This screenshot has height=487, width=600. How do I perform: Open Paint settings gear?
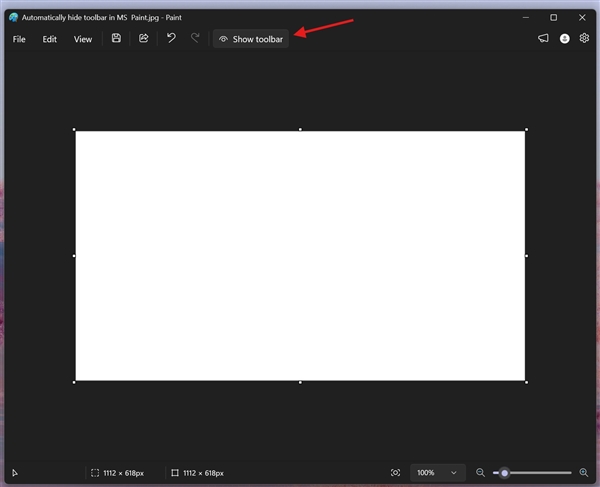click(584, 39)
